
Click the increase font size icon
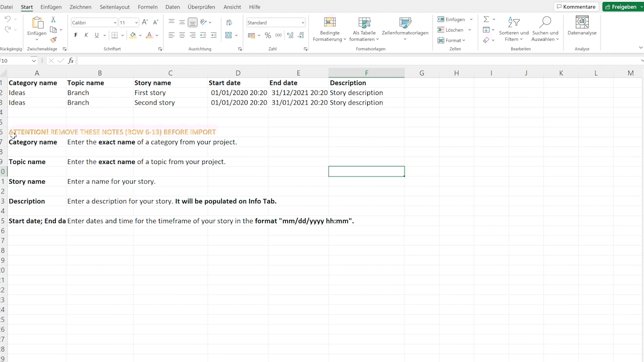coord(145,23)
